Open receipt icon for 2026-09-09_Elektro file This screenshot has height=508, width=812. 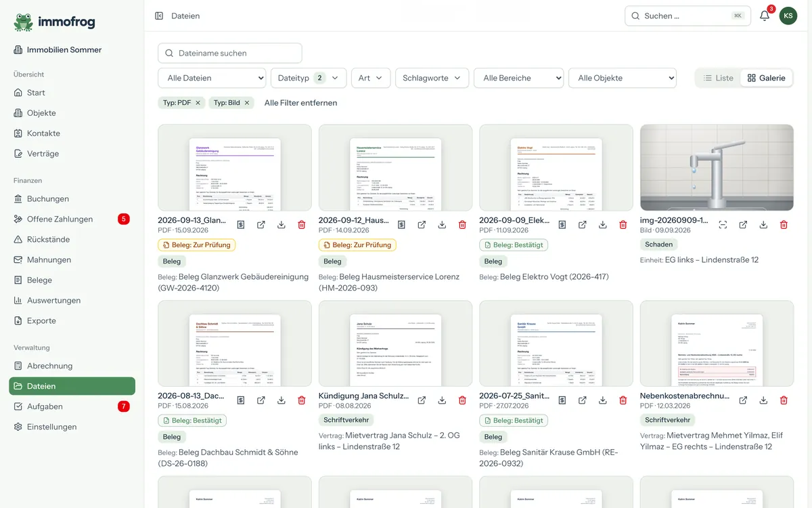pos(562,225)
